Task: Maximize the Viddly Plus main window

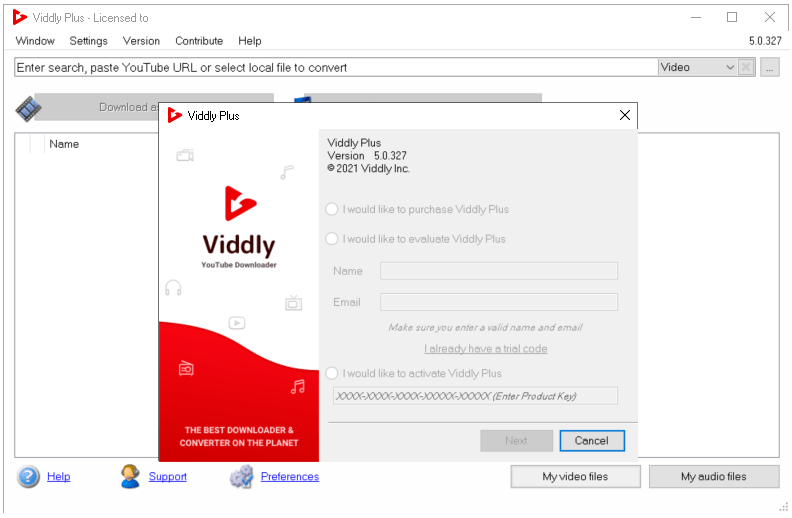Action: click(732, 17)
